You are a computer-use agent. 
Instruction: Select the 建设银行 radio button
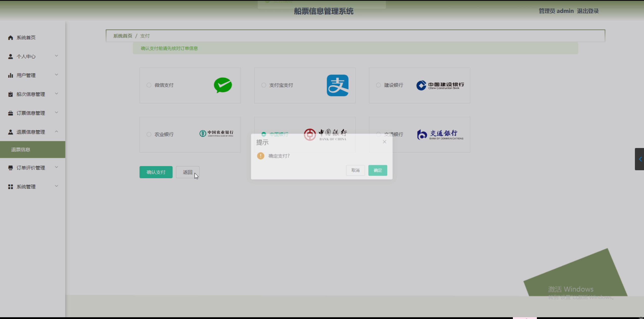click(378, 85)
